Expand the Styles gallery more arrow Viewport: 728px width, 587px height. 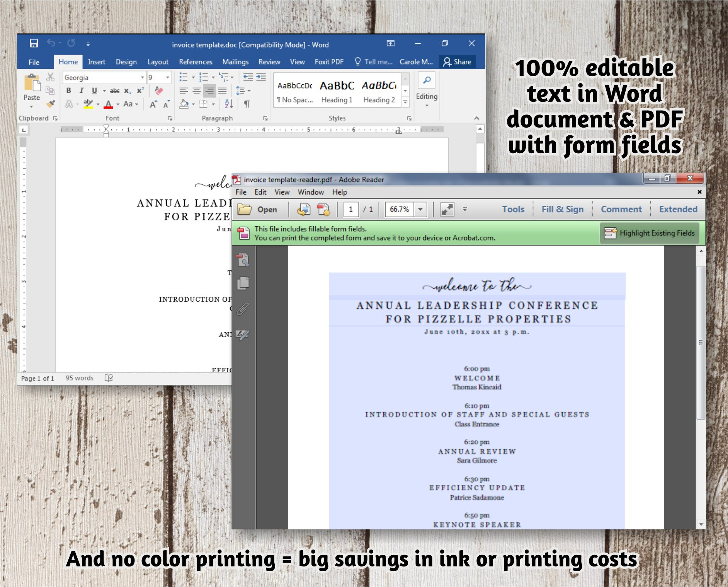pyautogui.click(x=405, y=102)
